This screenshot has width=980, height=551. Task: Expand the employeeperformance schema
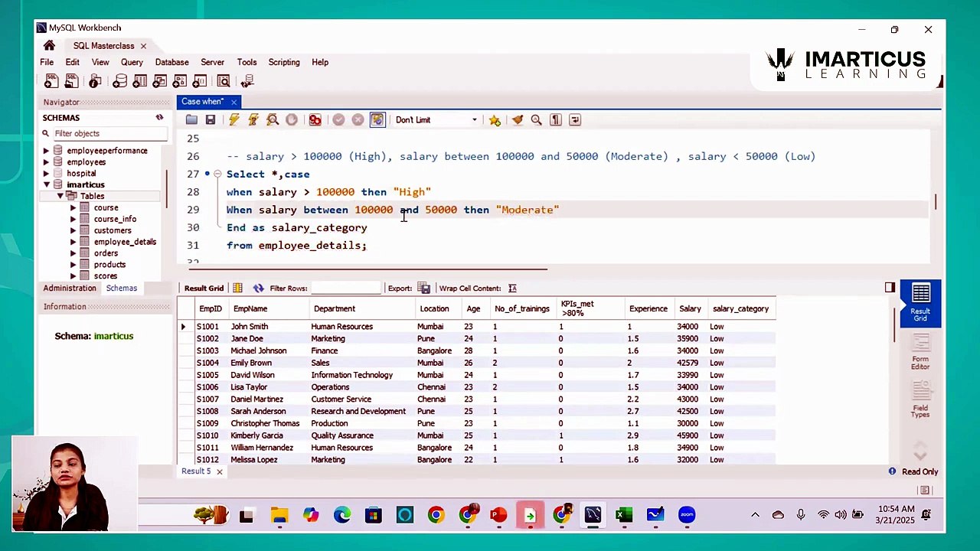tap(46, 151)
